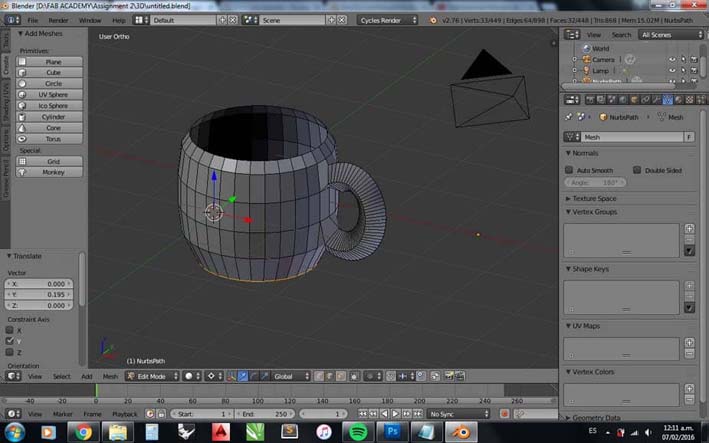Image resolution: width=709 pixels, height=443 pixels.
Task: Open the Mesh data properties tab
Action: point(667,99)
